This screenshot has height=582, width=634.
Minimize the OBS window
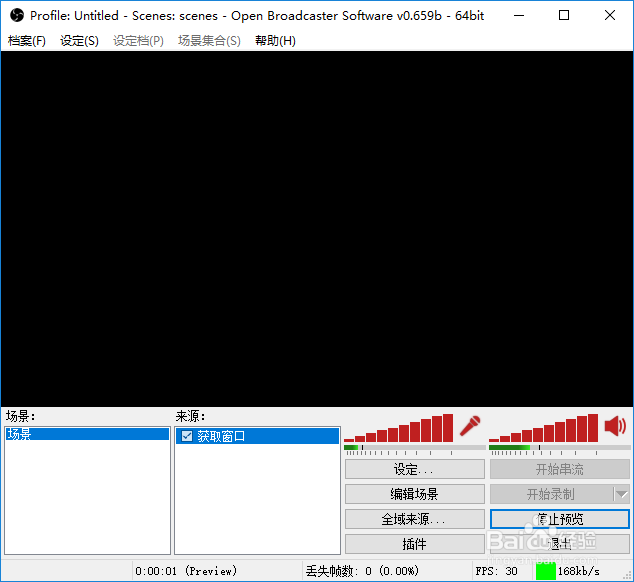coord(519,15)
